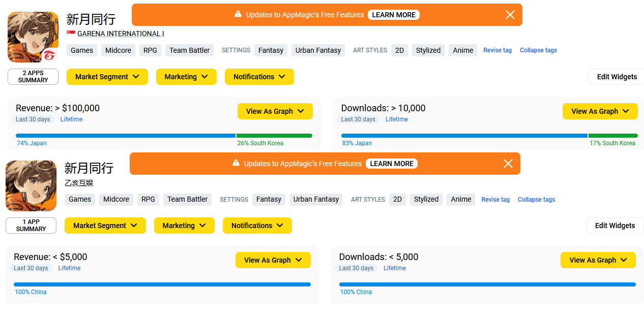Click Stylized tag on Garena app
Image resolution: width=644 pixels, height=319 pixels.
click(428, 50)
